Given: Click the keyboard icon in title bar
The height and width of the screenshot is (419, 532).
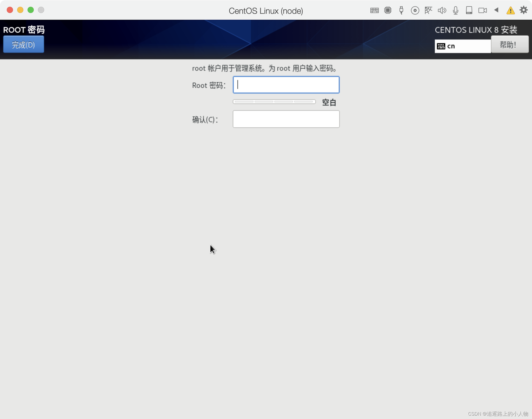Looking at the screenshot, I should [x=374, y=10].
